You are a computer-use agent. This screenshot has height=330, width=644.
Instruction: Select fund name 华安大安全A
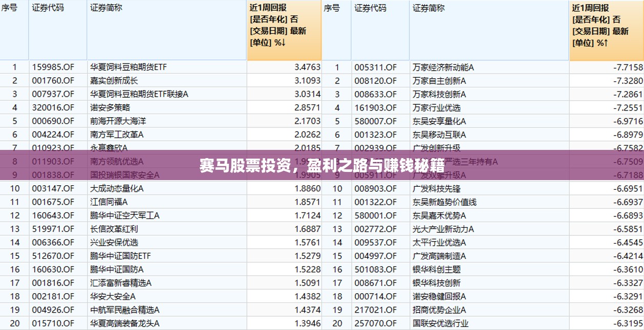click(113, 296)
